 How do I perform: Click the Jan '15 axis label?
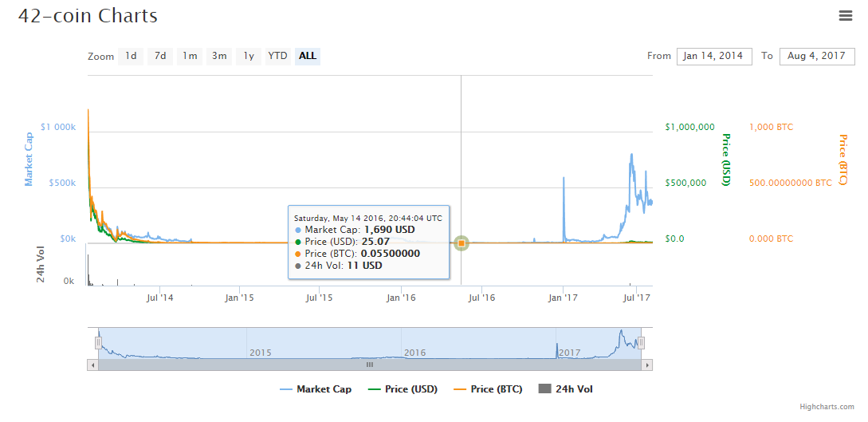point(239,298)
